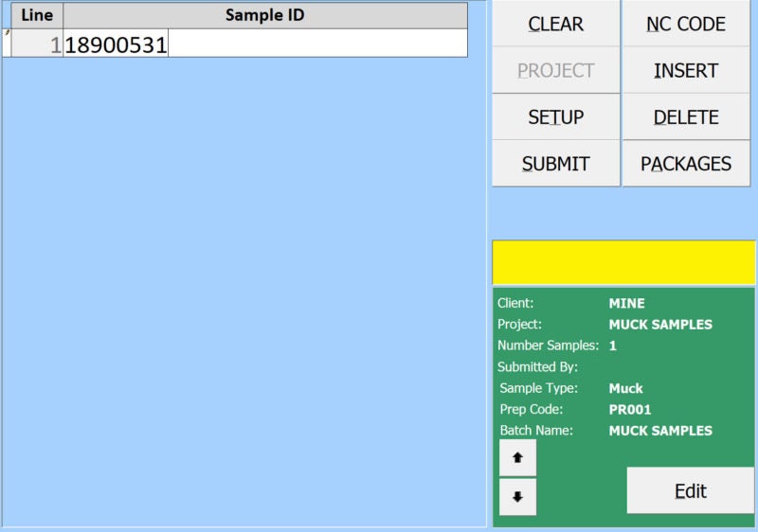Open the PACKAGES button
758x532 pixels.
(x=686, y=164)
